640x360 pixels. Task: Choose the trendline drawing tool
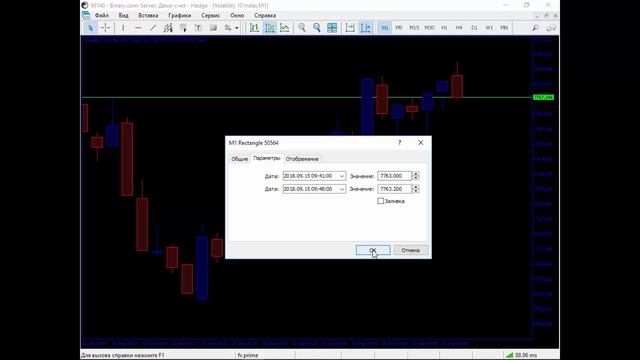click(x=153, y=28)
